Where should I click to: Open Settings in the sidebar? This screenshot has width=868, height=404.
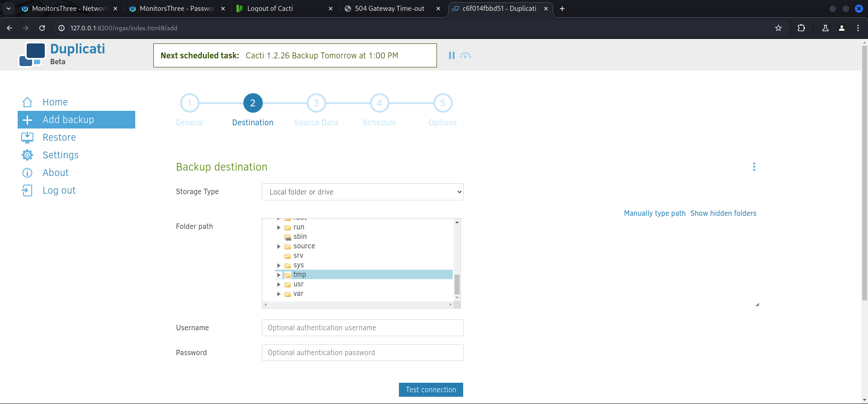pyautogui.click(x=60, y=155)
